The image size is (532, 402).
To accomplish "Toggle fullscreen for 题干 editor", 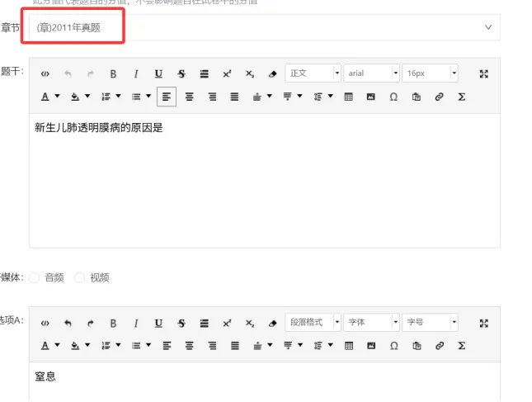I will click(x=484, y=73).
